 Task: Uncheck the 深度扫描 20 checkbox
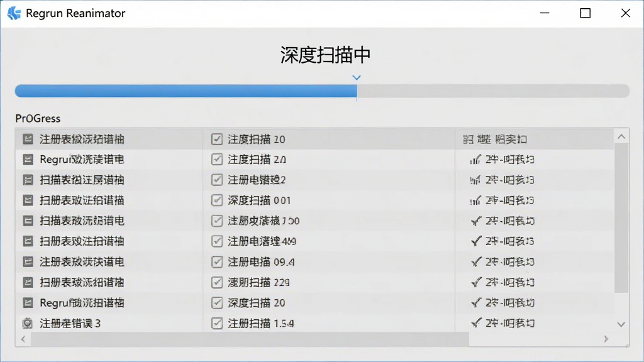(x=217, y=302)
